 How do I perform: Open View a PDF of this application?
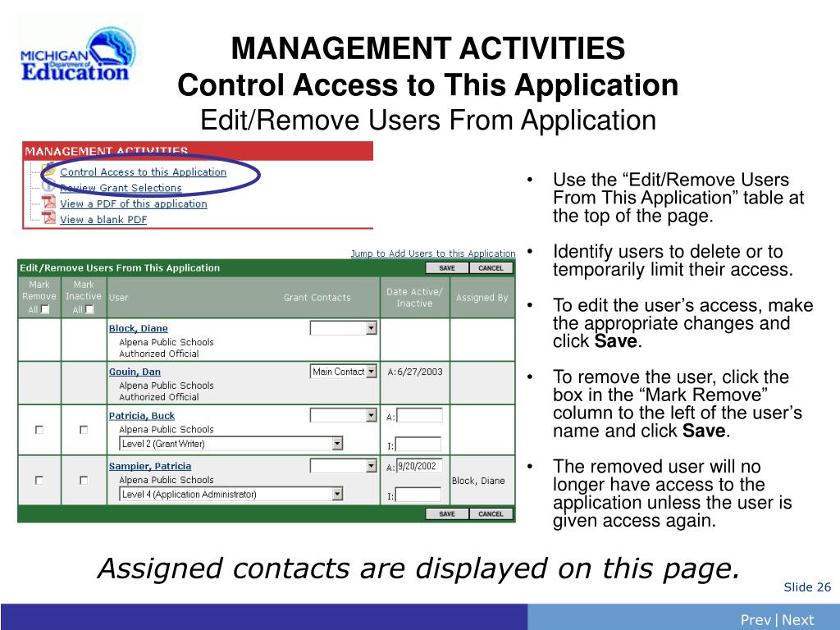click(134, 203)
